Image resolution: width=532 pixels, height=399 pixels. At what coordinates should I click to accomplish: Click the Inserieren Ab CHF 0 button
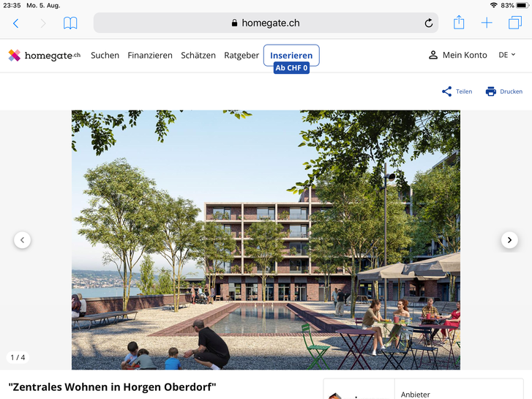(291, 59)
